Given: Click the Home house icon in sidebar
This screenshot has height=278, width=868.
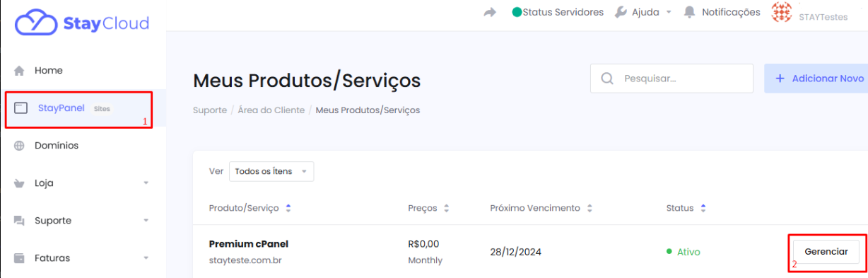Looking at the screenshot, I should 20,71.
